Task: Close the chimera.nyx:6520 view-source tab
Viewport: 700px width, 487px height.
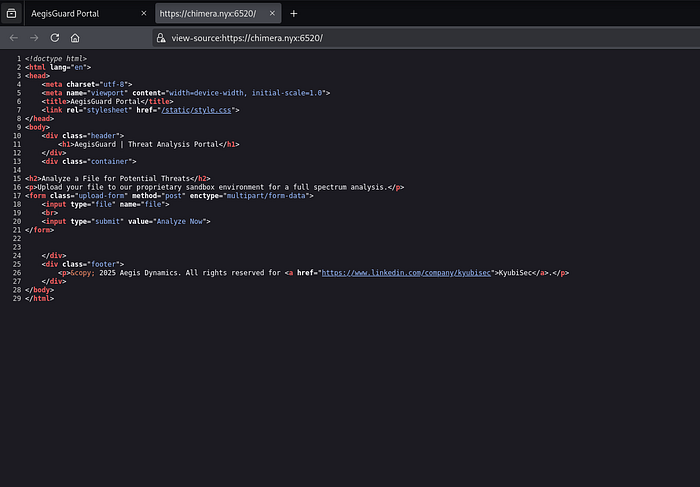Action: [x=273, y=13]
